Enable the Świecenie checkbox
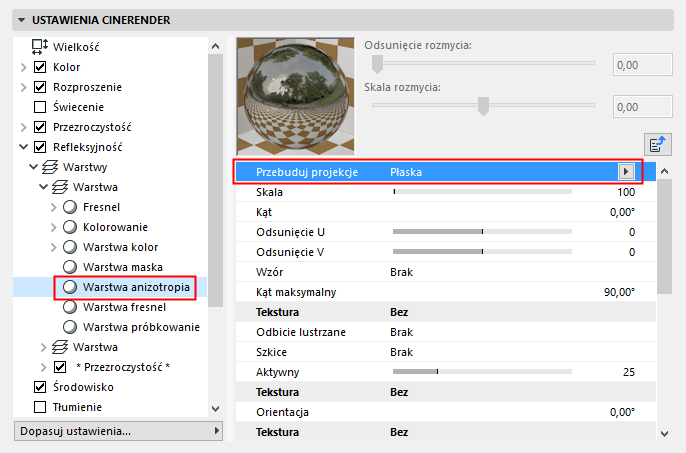 coord(41,107)
